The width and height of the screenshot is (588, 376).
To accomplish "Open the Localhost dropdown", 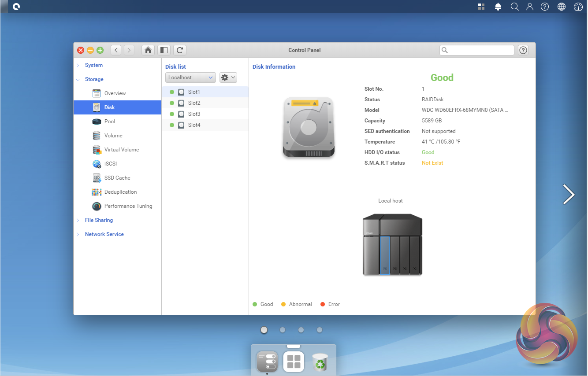I will 190,77.
